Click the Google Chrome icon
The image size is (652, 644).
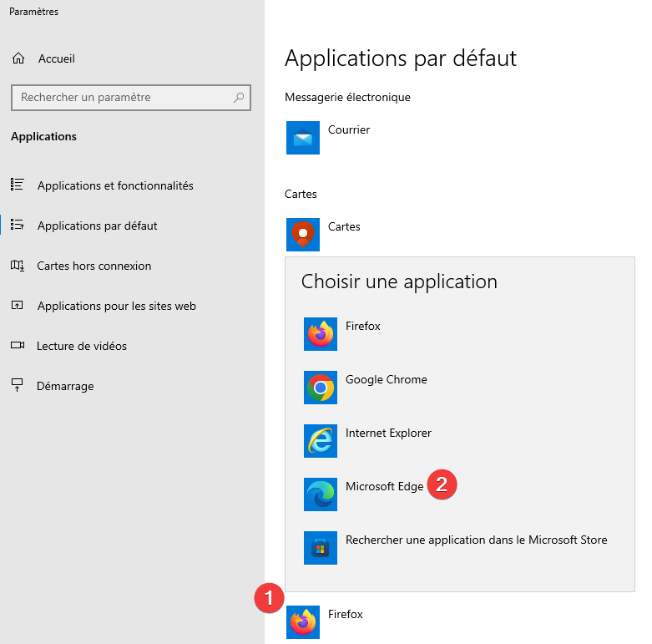[321, 388]
